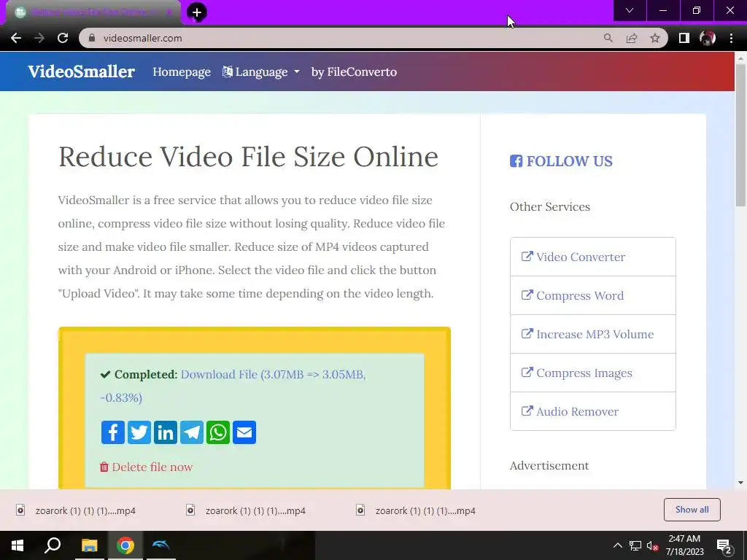The height and width of the screenshot is (560, 747).
Task: Open the Windows Start menu
Action: 18,545
